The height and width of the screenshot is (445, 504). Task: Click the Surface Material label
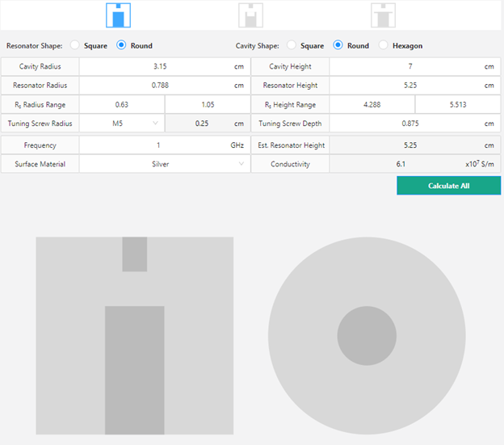[40, 164]
